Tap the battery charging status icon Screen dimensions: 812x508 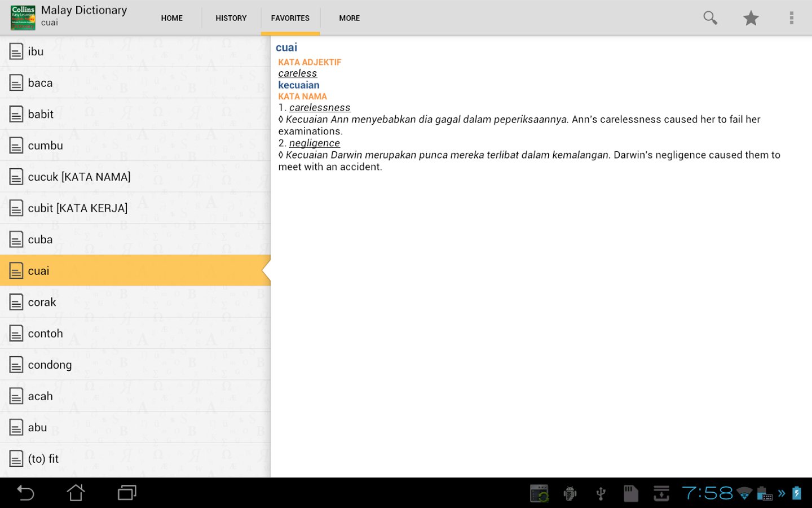797,493
